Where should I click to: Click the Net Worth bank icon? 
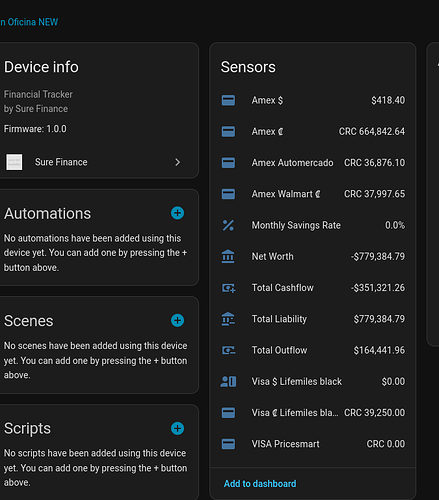pyautogui.click(x=228, y=256)
